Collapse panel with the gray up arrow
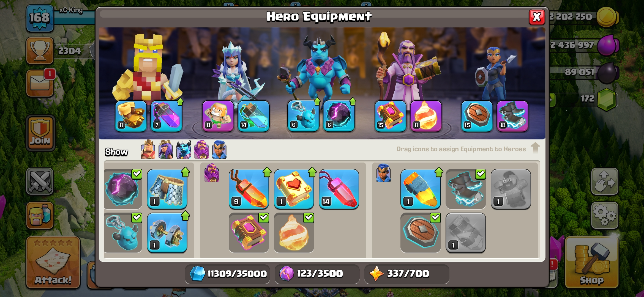This screenshot has height=297, width=644. coord(535,148)
